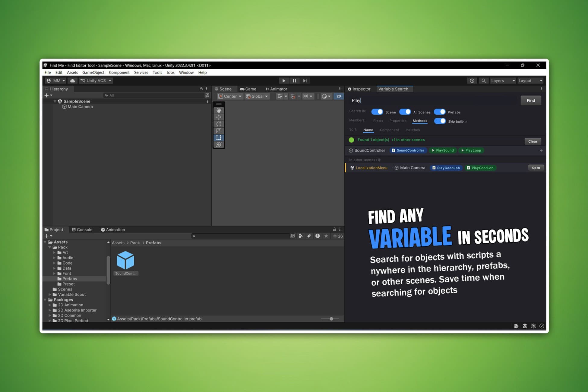Image resolution: width=588 pixels, height=392 pixels.
Task: Open Hierarchy panel more options menu
Action: (207, 89)
